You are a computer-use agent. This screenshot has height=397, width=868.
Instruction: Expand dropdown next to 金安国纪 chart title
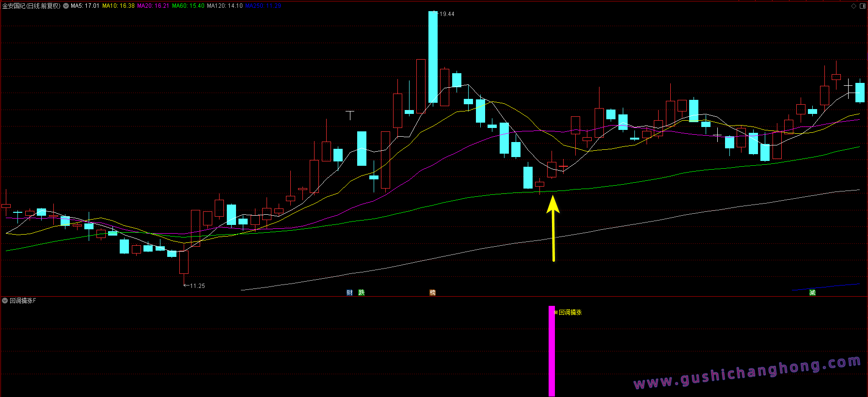pyautogui.click(x=66, y=6)
